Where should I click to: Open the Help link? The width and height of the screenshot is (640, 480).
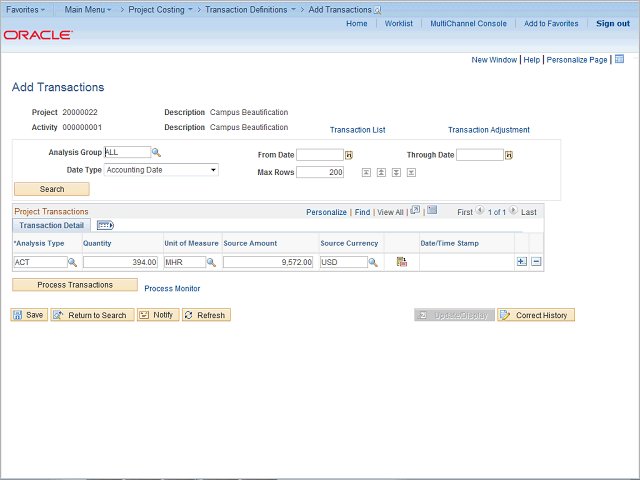coord(532,60)
